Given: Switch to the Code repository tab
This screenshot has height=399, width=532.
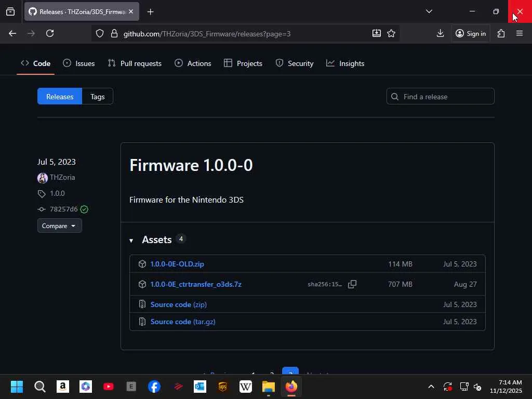Looking at the screenshot, I should coord(36,63).
